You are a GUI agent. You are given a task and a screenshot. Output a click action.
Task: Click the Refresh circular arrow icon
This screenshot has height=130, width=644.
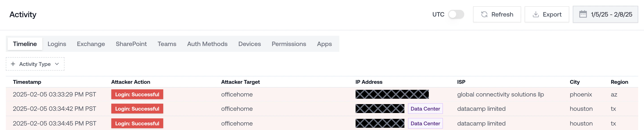click(485, 14)
